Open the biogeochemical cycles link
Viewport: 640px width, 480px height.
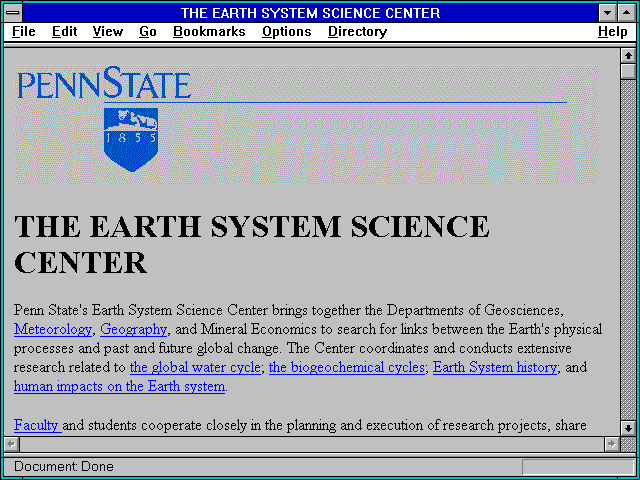click(x=347, y=367)
